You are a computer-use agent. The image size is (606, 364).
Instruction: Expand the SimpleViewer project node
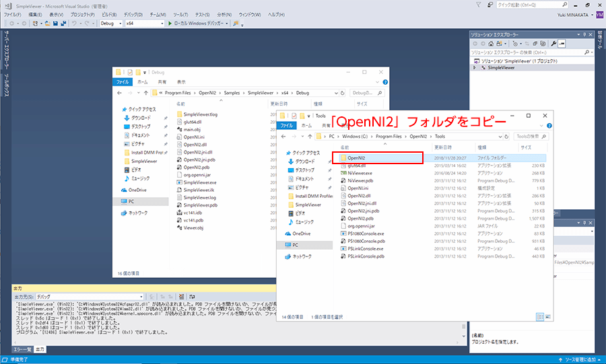[x=475, y=67]
